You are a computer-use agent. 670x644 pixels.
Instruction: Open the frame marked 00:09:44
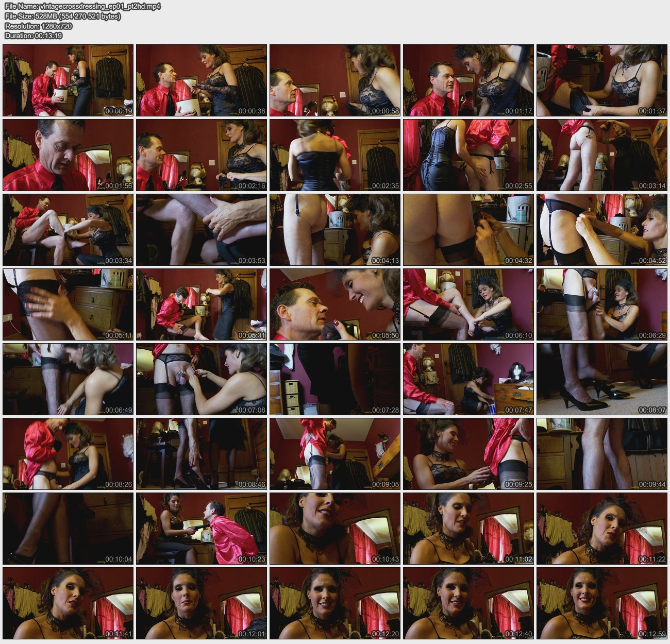click(x=601, y=453)
